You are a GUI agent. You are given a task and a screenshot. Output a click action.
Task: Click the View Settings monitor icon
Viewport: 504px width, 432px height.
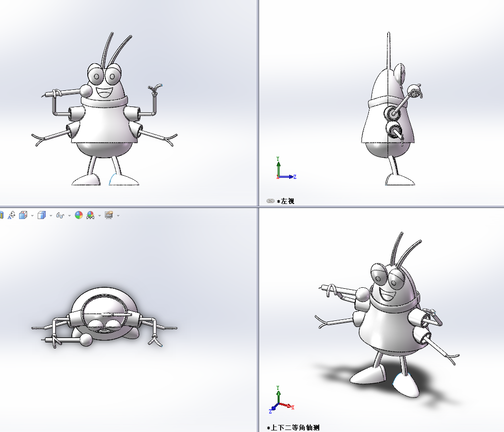109,215
